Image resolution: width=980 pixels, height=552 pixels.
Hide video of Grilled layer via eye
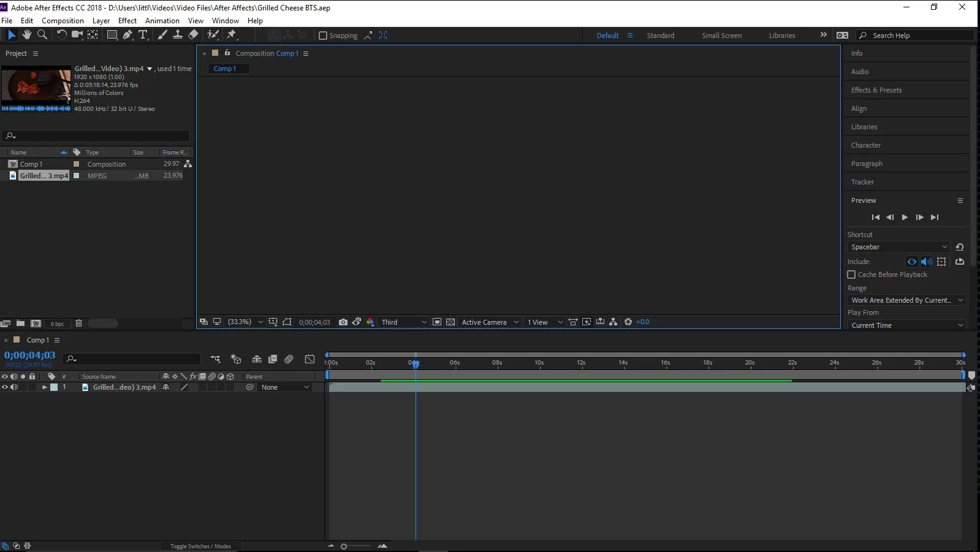click(5, 387)
